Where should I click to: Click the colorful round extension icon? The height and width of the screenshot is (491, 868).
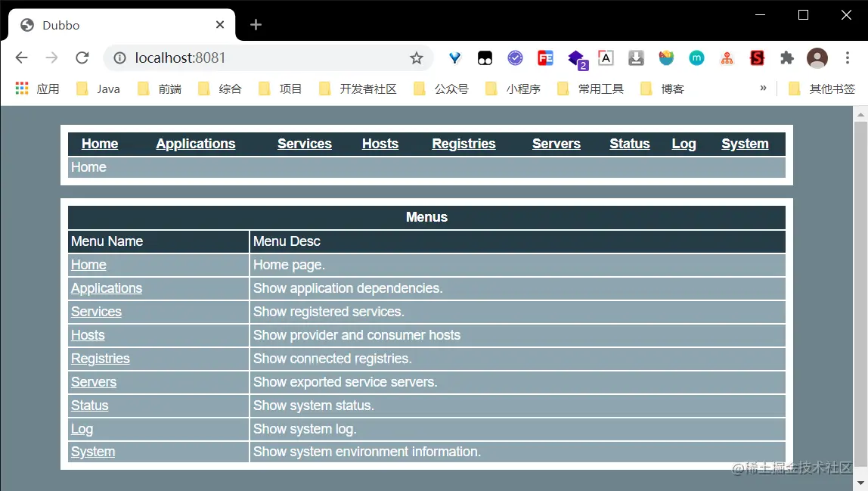(666, 57)
